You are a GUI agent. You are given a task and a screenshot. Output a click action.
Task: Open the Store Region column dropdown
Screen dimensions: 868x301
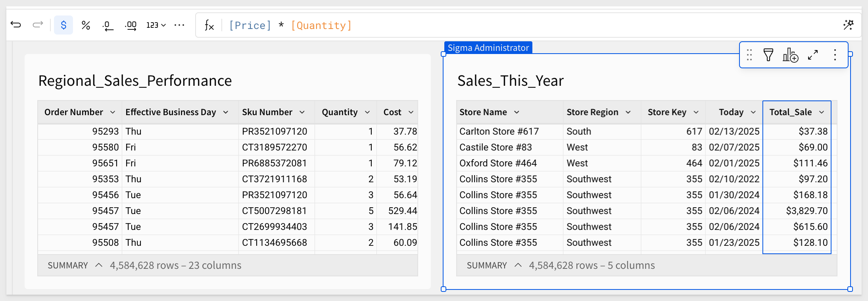(628, 112)
